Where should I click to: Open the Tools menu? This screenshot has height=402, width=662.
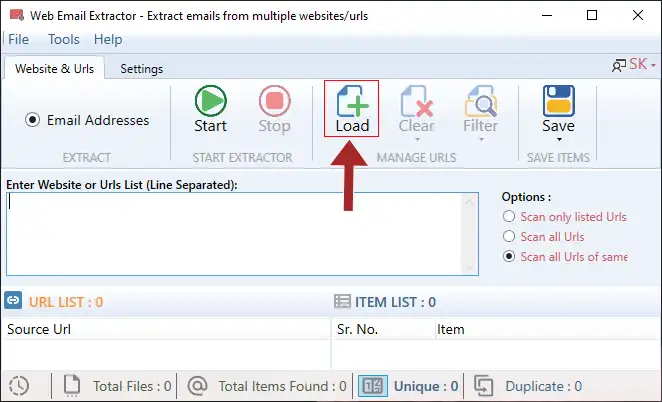point(64,39)
